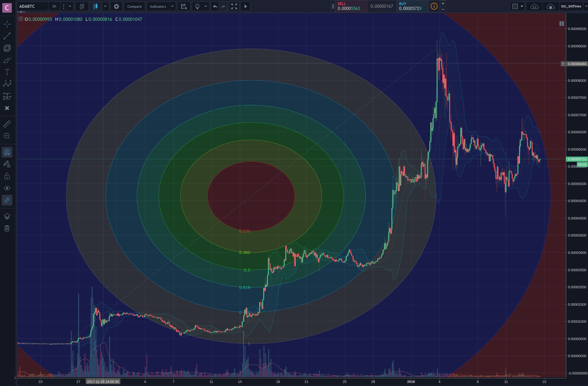Viewport: 588px width, 386px height.
Task: Click the SELL 0.00005562 button
Action: pyautogui.click(x=351, y=6)
